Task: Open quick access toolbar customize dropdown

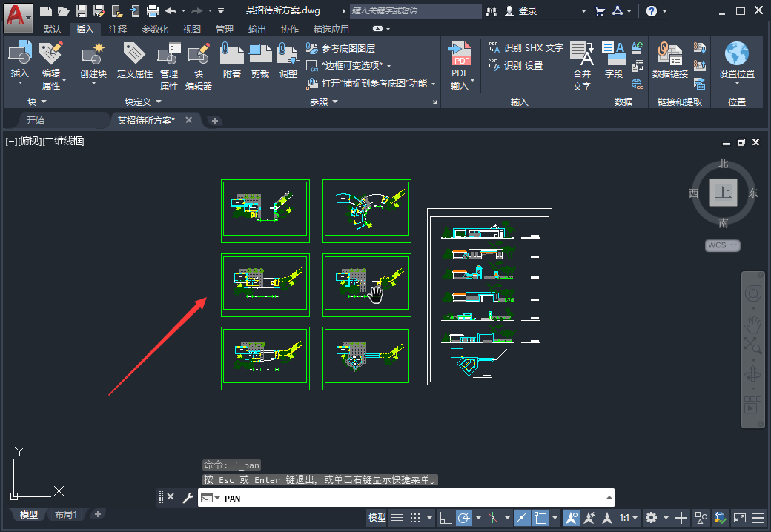Action: point(221,11)
